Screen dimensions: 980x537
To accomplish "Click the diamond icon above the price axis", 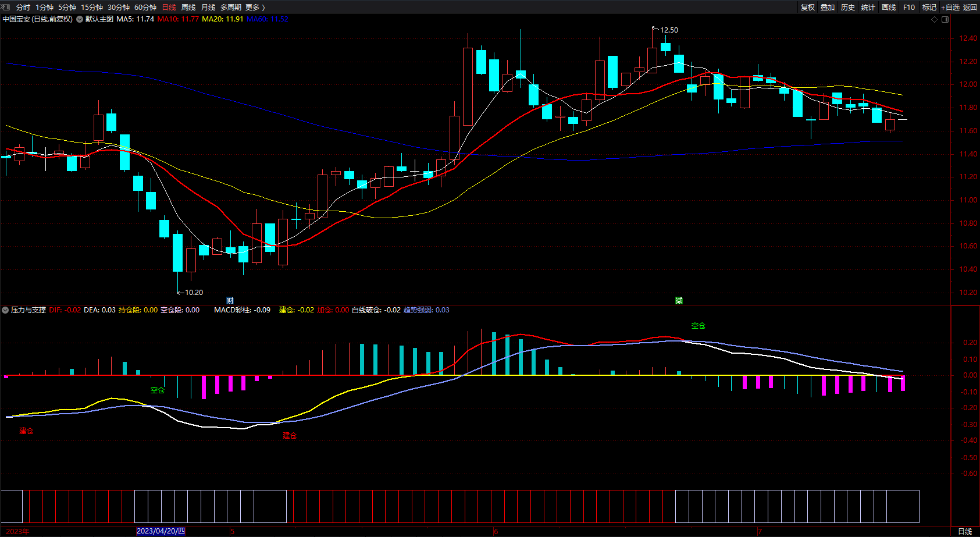I will 935,19.
